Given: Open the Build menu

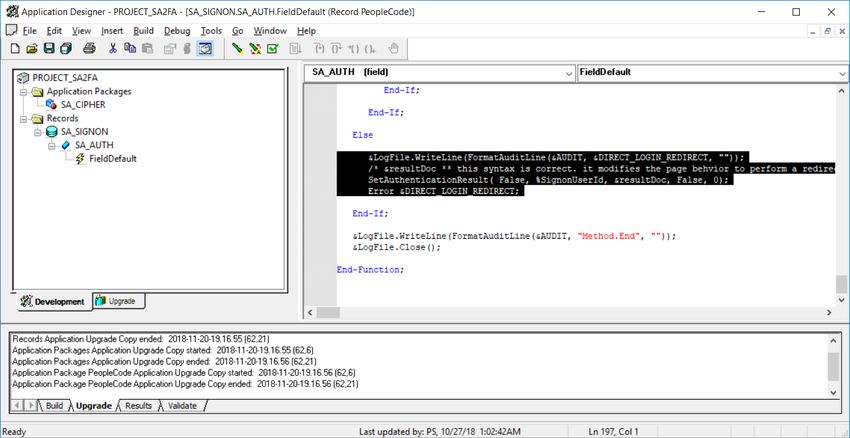Looking at the screenshot, I should pyautogui.click(x=144, y=31).
